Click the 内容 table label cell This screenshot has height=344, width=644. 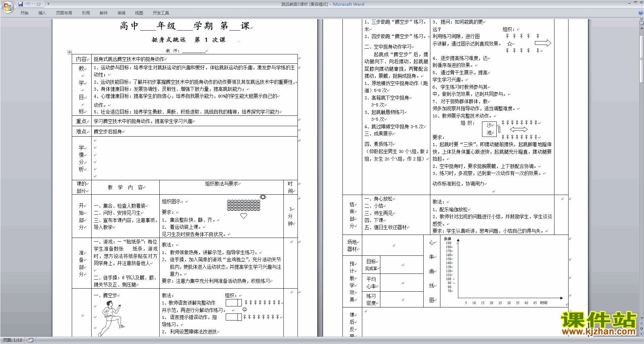[x=82, y=59]
